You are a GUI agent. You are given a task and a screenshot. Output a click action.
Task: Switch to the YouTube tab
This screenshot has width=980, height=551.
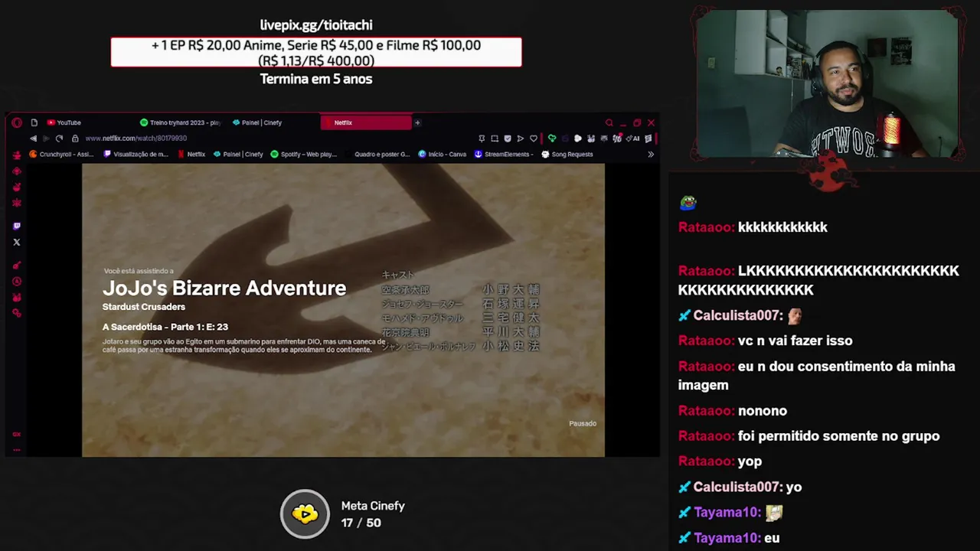[64, 122]
